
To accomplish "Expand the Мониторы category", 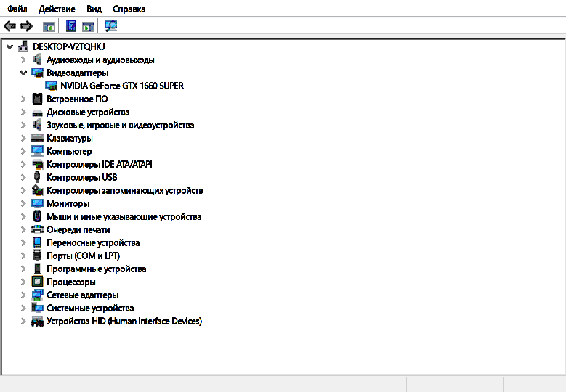I will (23, 203).
